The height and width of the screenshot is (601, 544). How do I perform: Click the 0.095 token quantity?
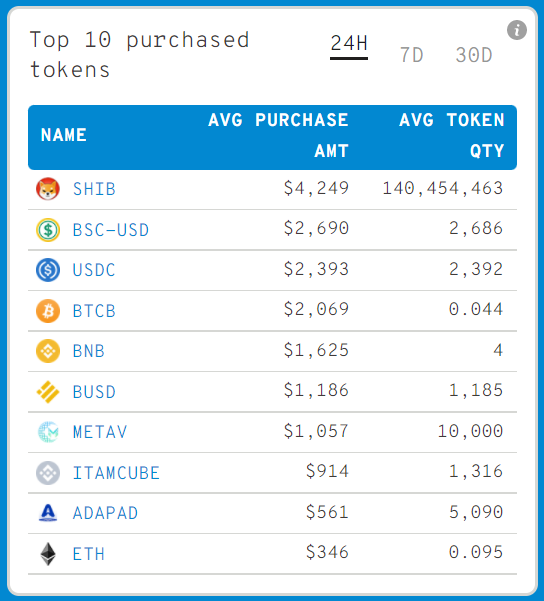pyautogui.click(x=476, y=552)
